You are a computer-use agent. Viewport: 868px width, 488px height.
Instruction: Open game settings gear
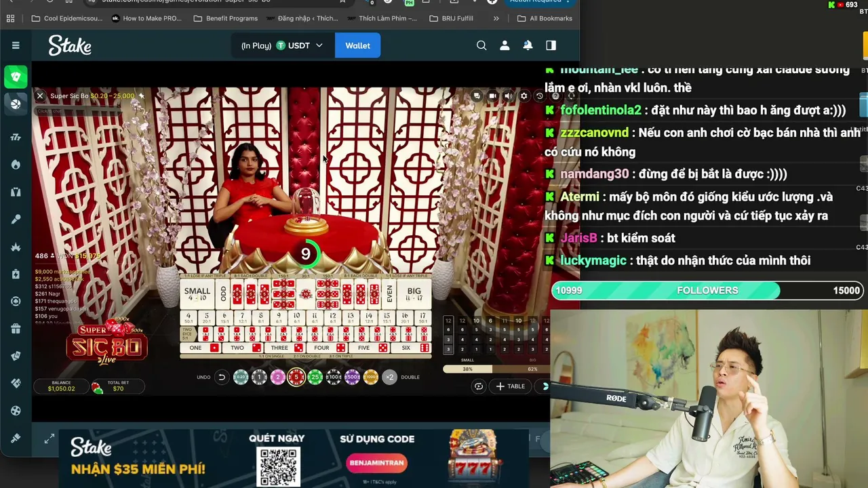[x=524, y=96]
